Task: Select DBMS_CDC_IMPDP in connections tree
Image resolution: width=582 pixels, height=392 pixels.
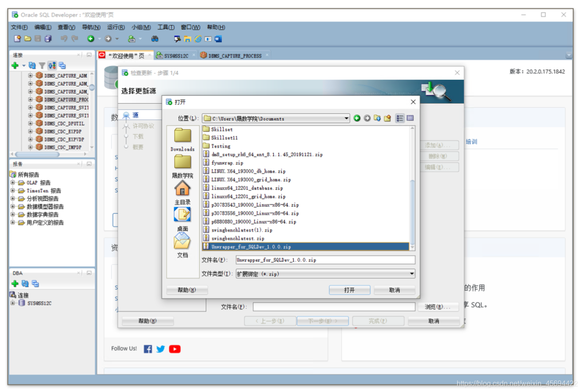Action: click(63, 147)
